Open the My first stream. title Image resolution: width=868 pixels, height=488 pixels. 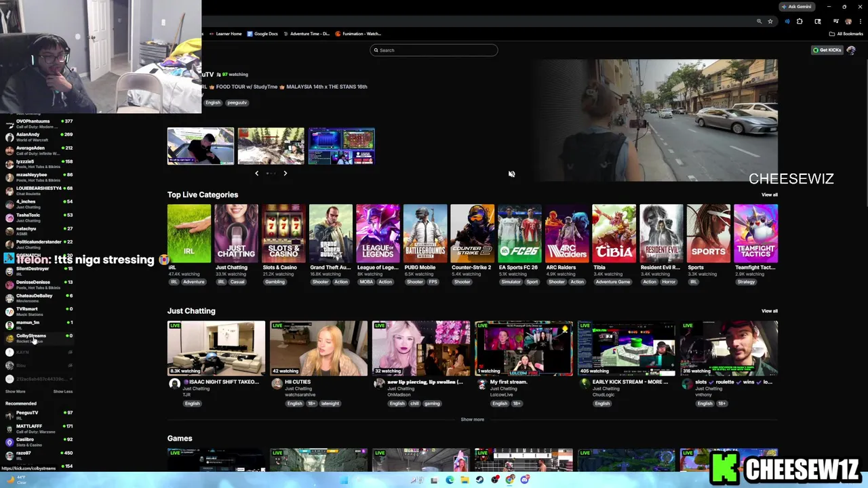509,382
